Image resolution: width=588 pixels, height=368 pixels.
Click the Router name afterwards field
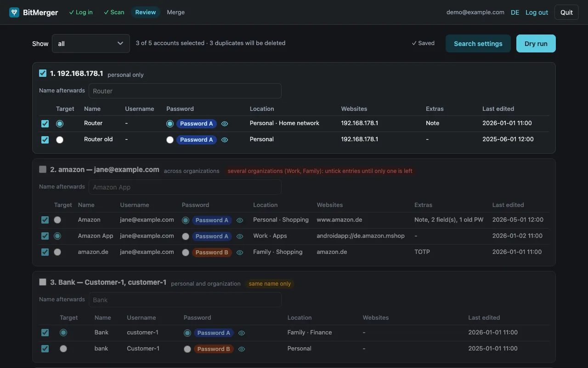185,91
